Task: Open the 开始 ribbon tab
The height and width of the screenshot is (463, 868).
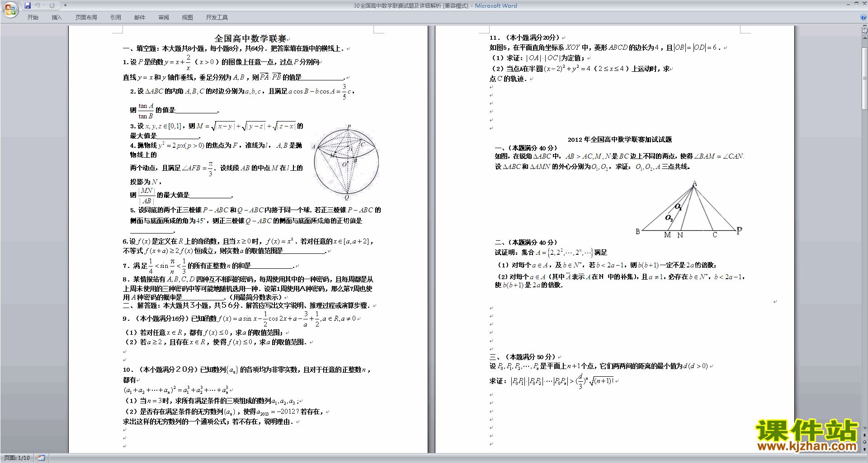Action: point(33,18)
